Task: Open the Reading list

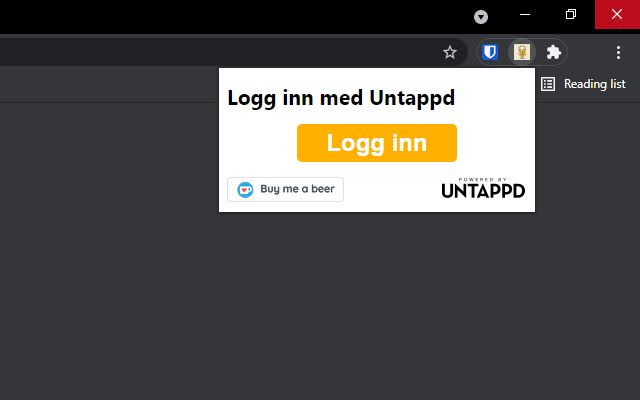Action: [583, 84]
